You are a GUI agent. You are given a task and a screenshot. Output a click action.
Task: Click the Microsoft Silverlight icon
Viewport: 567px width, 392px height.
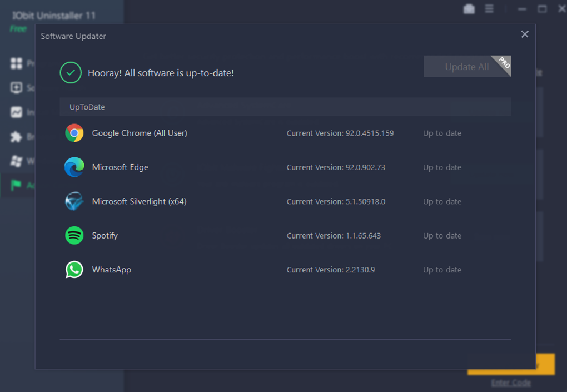74,201
